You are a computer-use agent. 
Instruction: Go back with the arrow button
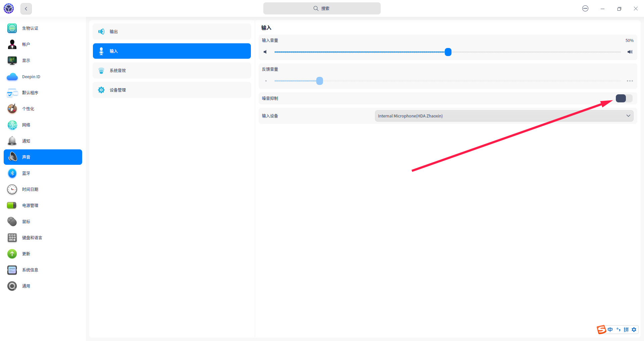pos(26,9)
